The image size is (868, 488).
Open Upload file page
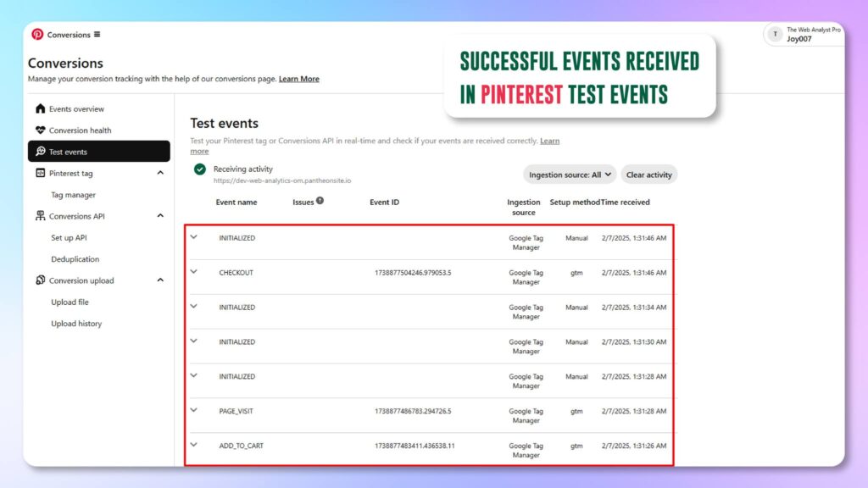pyautogui.click(x=70, y=302)
